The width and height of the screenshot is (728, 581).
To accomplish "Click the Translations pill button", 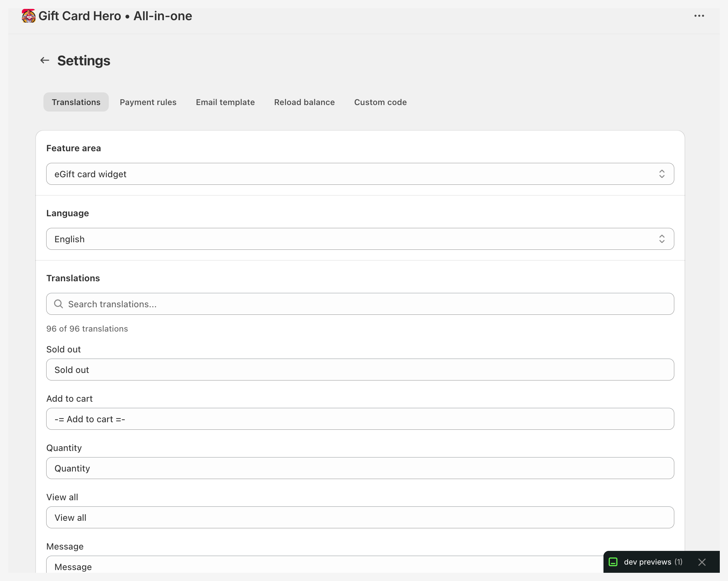I will 76,102.
